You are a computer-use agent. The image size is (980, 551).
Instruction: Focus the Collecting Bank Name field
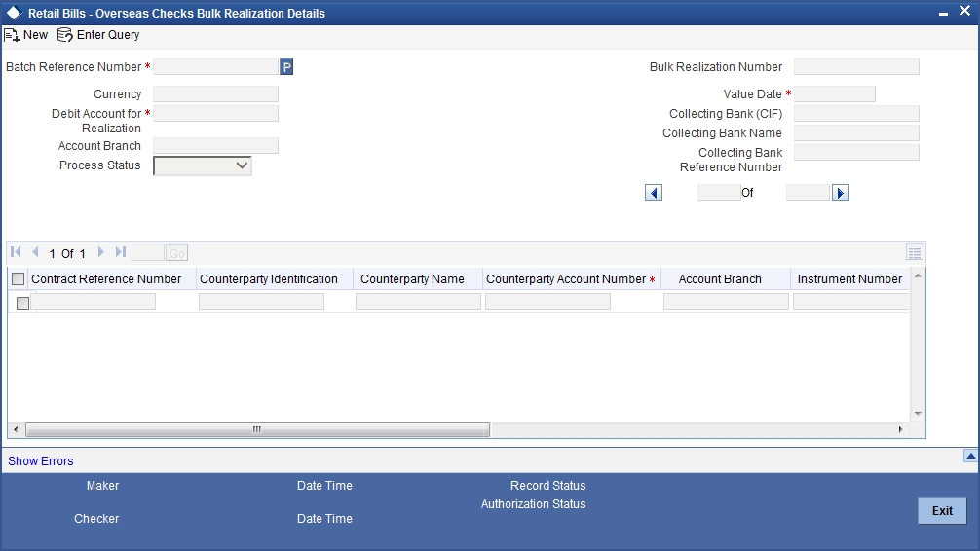click(x=856, y=133)
